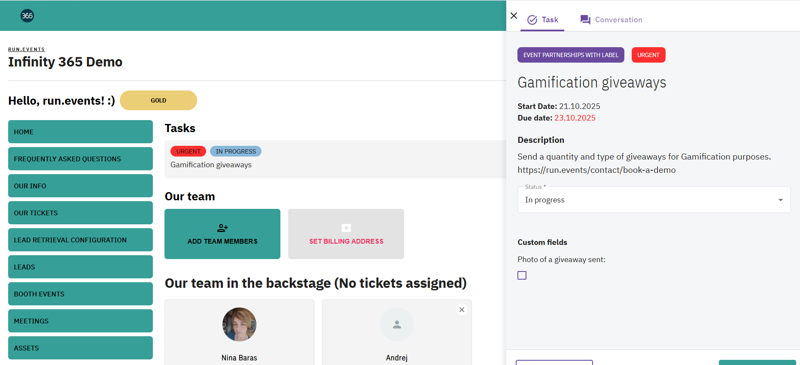This screenshot has width=800, height=365.
Task: Click the Nina Baras name label
Action: (x=239, y=358)
